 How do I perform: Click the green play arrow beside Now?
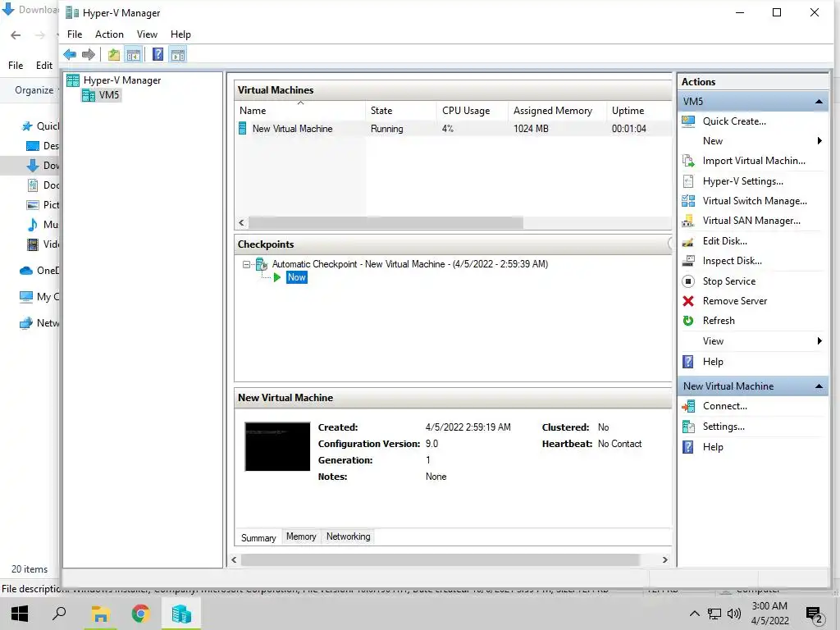click(x=277, y=277)
